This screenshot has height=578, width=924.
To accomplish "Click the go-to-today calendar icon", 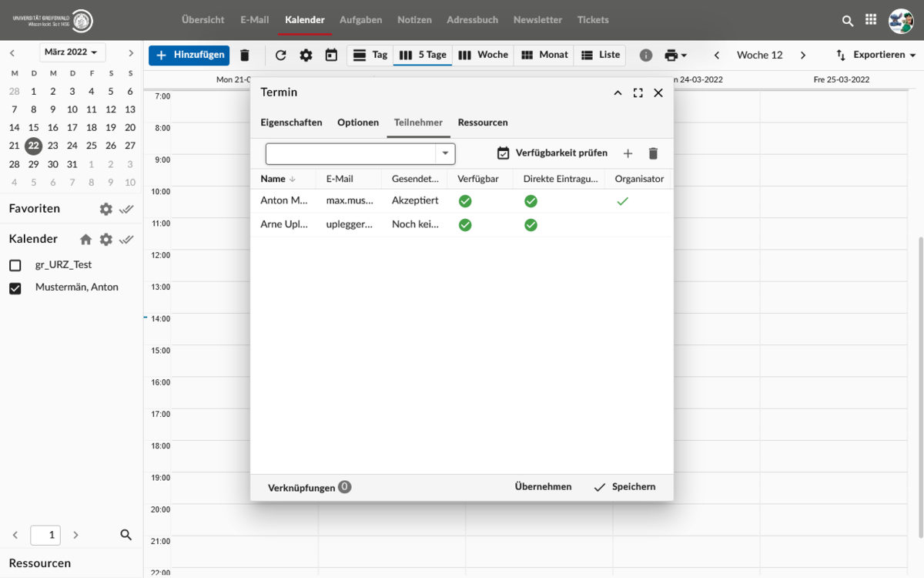I will (x=331, y=55).
